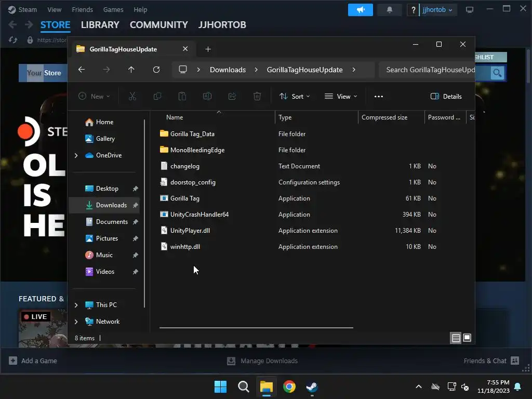Open taskbar Search
532x399 pixels.
point(244,387)
